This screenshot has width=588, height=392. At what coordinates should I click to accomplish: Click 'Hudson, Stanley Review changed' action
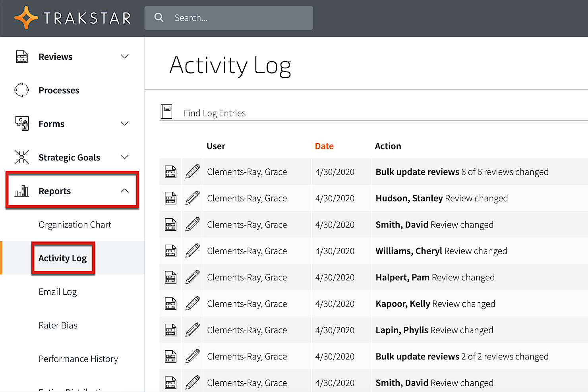[x=442, y=198]
